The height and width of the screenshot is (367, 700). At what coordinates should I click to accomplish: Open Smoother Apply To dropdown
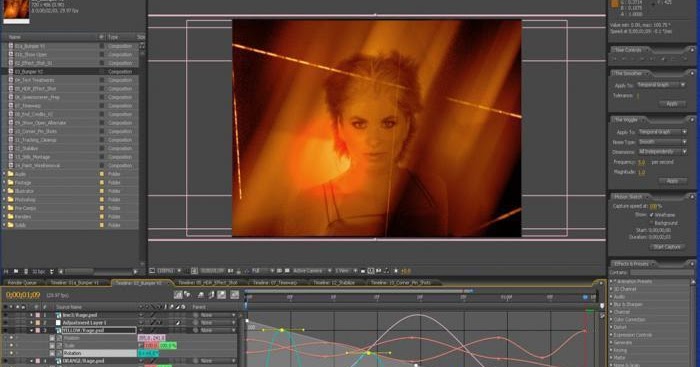(x=661, y=85)
